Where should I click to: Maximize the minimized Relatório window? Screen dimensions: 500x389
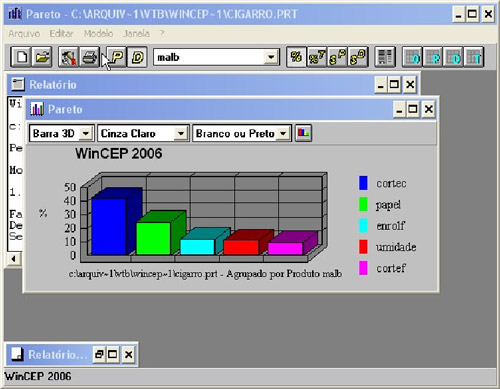click(113, 354)
